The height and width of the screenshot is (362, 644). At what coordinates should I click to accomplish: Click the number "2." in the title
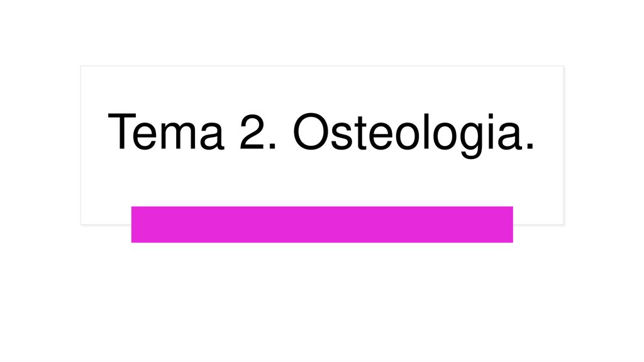[258, 132]
